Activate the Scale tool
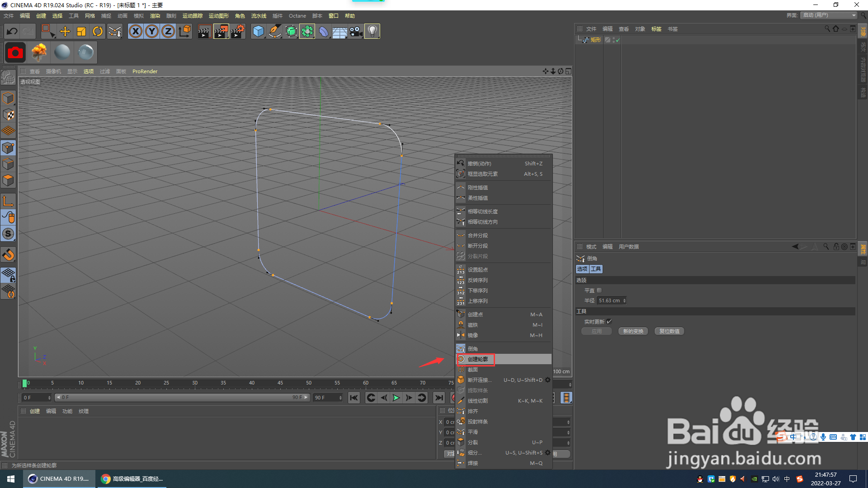Image resolution: width=868 pixels, height=488 pixels. coord(81,31)
